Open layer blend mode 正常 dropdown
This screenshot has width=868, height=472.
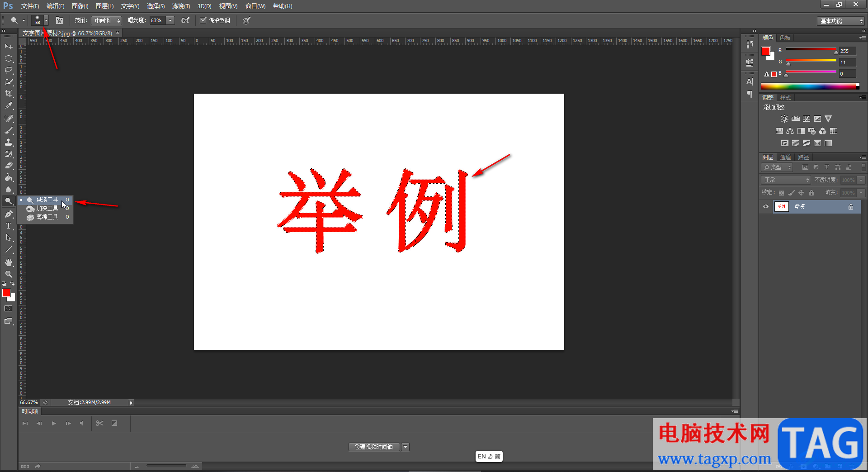click(x=786, y=180)
